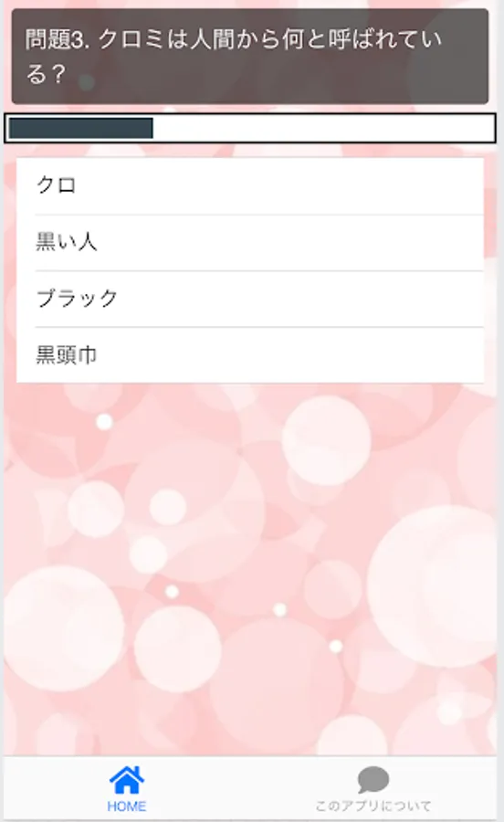Pick the third answer in the list
This screenshot has width=504, height=822.
tap(250, 299)
